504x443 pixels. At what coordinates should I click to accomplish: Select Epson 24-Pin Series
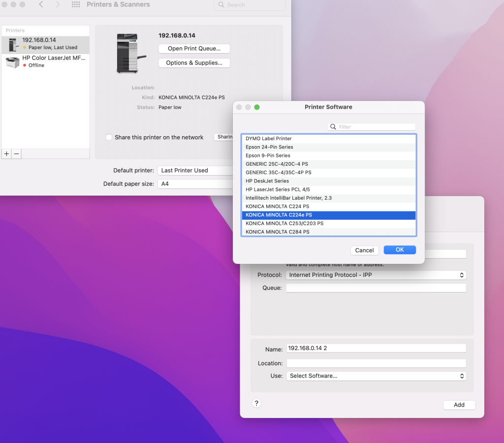coord(328,147)
